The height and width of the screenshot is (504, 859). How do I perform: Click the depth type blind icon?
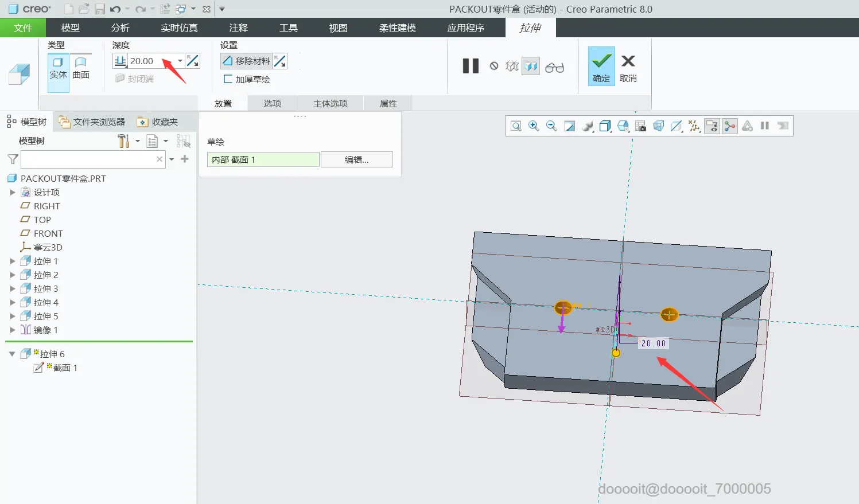(x=120, y=61)
